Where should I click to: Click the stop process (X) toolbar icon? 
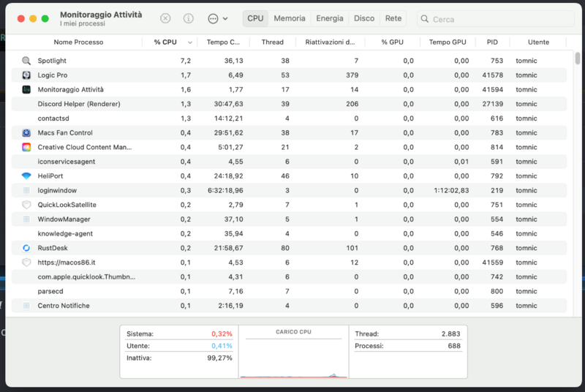pyautogui.click(x=166, y=18)
